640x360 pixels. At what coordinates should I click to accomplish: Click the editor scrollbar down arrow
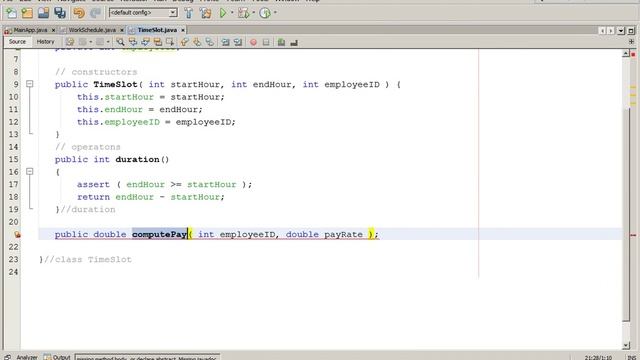coord(626,345)
